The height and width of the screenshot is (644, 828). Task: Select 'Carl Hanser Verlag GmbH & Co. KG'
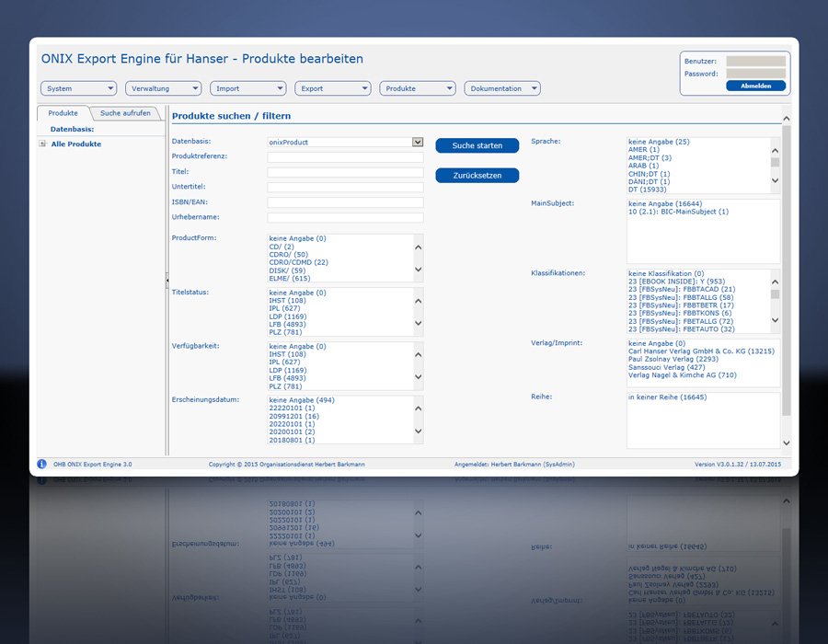click(701, 351)
